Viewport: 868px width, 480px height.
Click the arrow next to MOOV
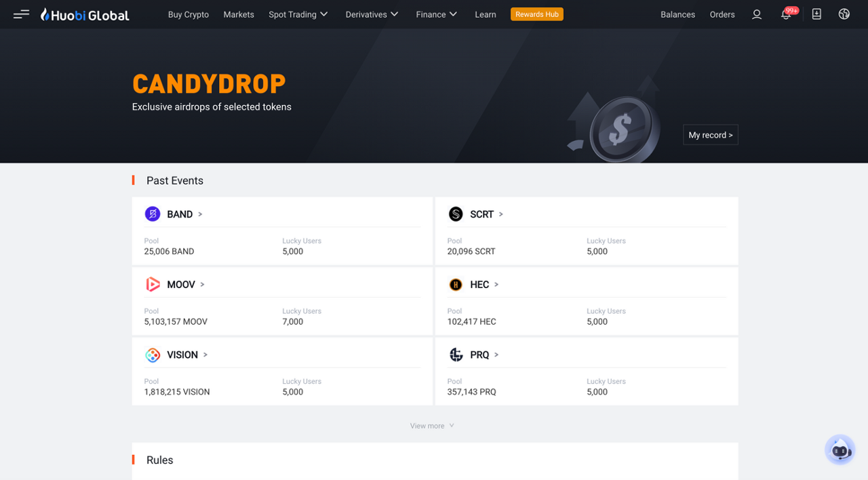[x=203, y=285]
